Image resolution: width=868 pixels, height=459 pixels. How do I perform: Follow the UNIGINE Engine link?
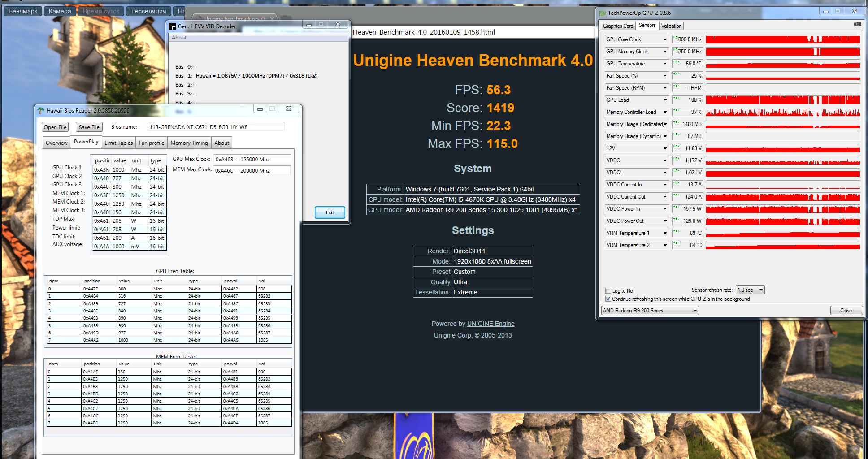490,324
